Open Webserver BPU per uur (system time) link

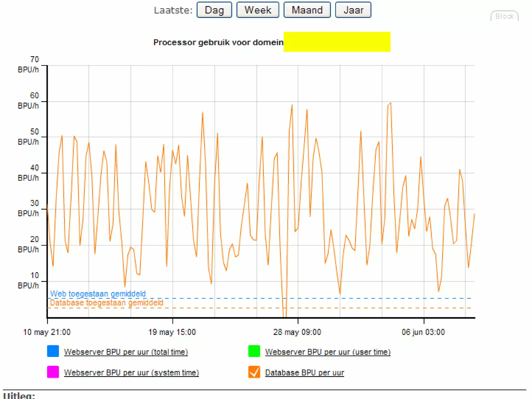pyautogui.click(x=131, y=373)
